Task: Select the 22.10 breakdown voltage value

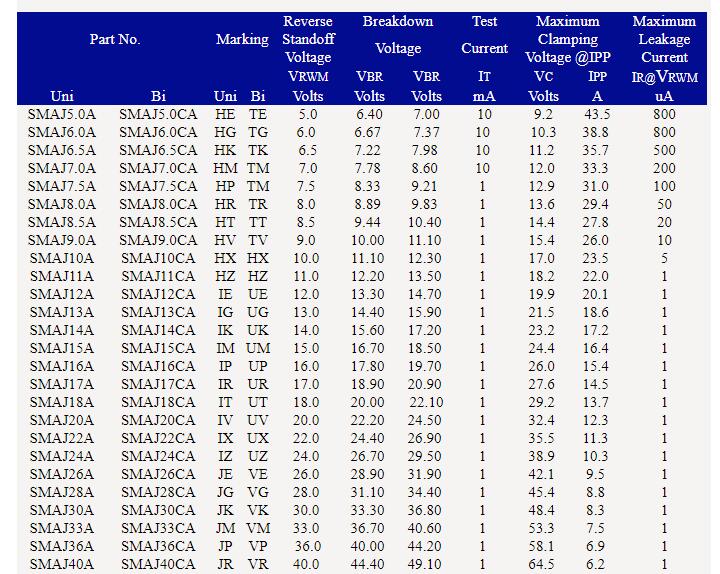Action: pyautogui.click(x=425, y=402)
